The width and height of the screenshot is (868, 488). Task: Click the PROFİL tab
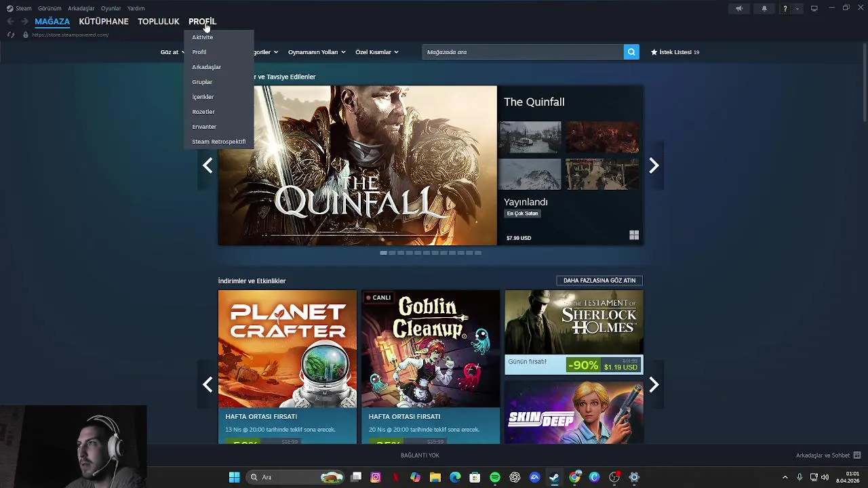point(202,21)
